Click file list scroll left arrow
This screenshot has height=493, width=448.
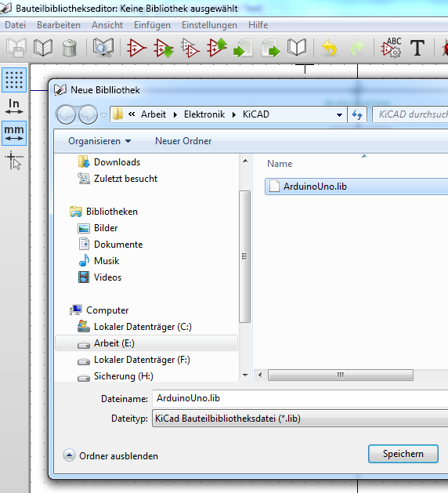point(260,375)
